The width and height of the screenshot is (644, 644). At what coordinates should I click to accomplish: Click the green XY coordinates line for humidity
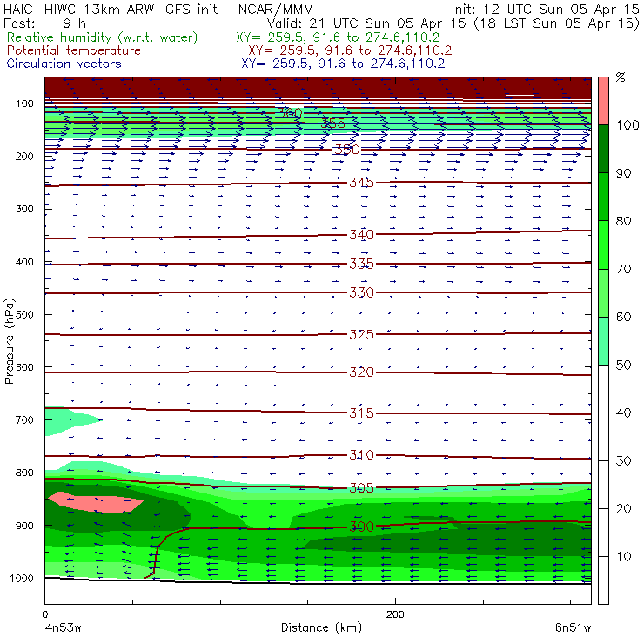point(338,37)
